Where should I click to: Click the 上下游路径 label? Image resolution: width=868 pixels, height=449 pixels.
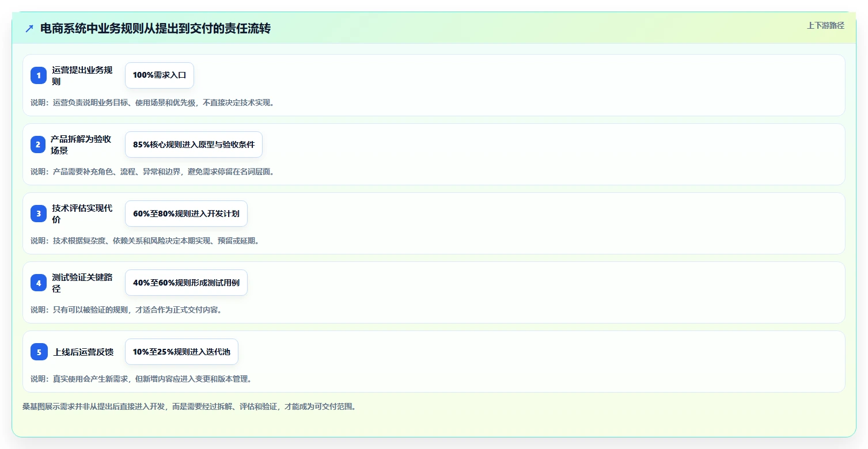pos(825,25)
